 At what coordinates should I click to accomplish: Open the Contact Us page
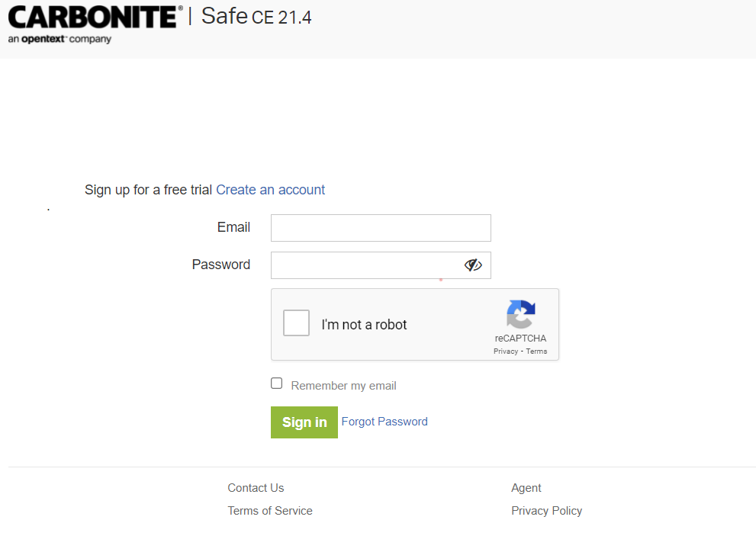point(256,487)
